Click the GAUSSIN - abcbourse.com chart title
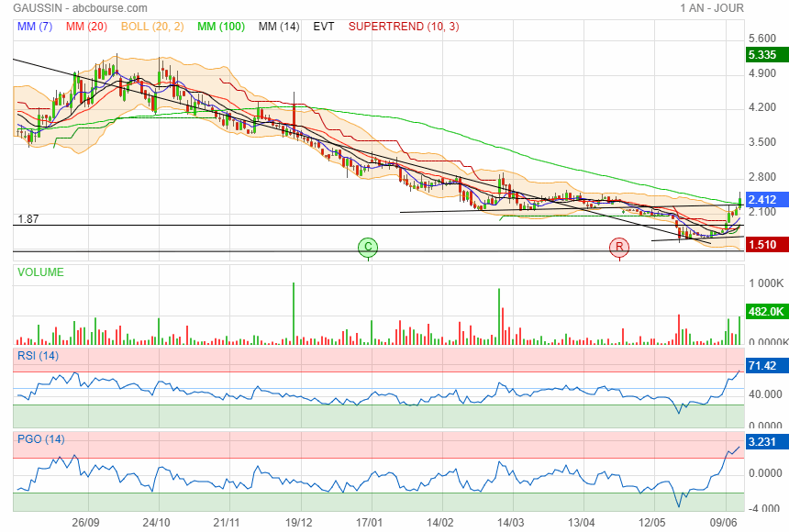 [x=81, y=8]
